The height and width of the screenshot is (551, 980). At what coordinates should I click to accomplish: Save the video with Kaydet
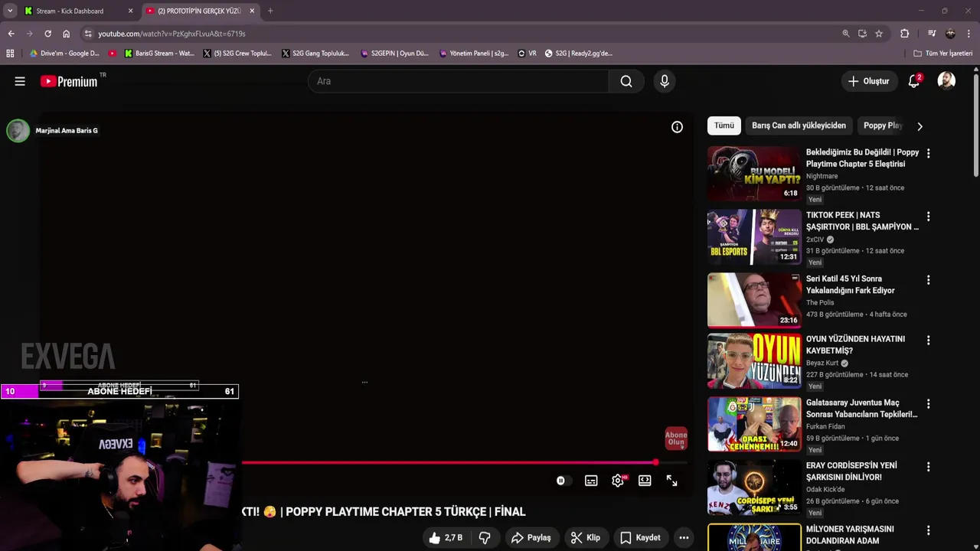(x=640, y=538)
